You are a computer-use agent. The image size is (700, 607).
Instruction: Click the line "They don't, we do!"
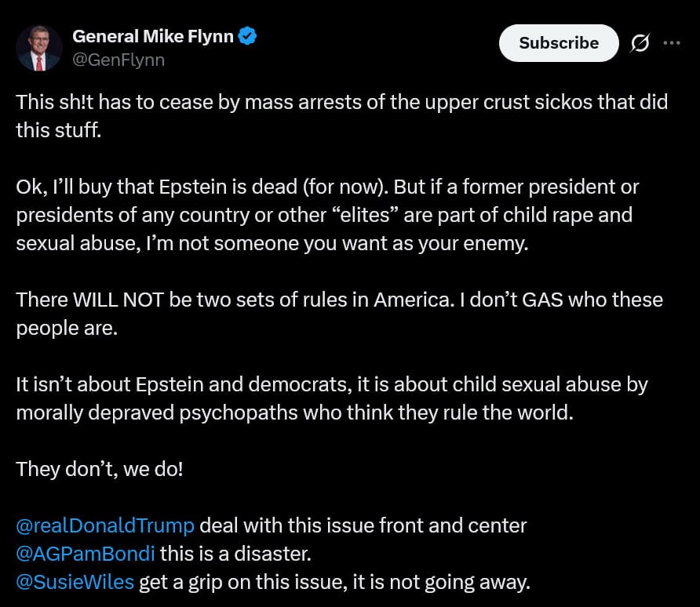click(100, 469)
